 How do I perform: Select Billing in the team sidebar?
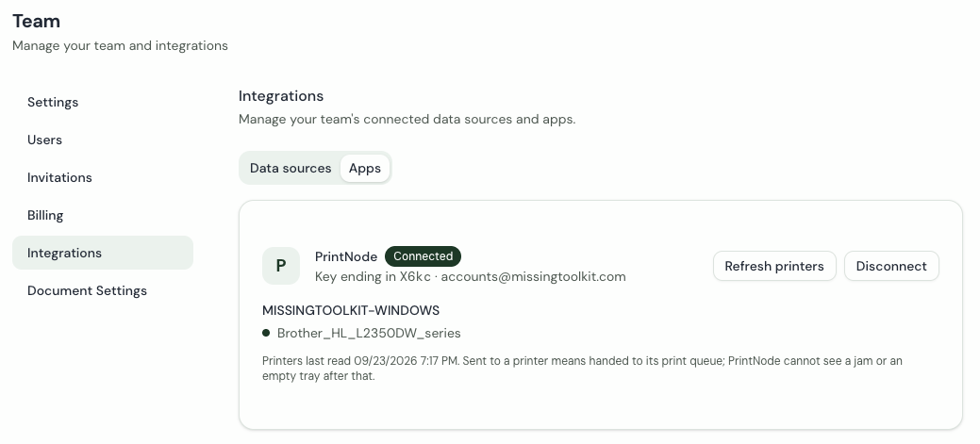click(103, 215)
